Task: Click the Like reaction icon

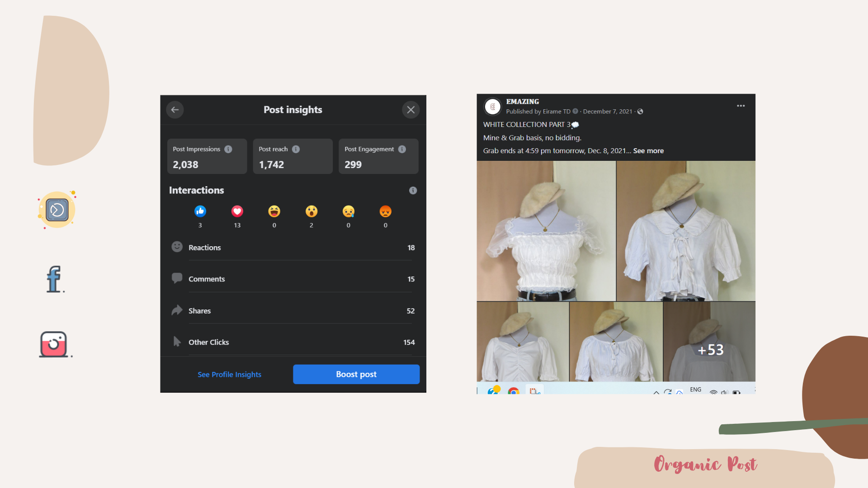Action: click(200, 211)
